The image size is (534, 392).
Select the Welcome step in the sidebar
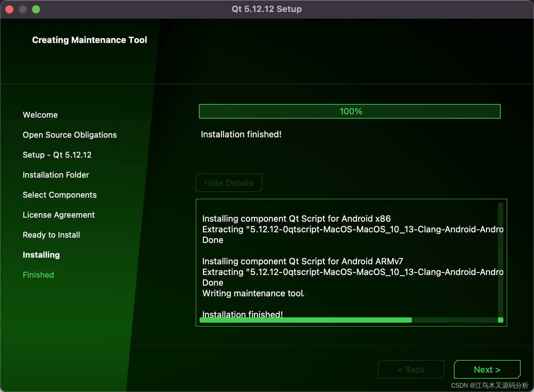40,115
